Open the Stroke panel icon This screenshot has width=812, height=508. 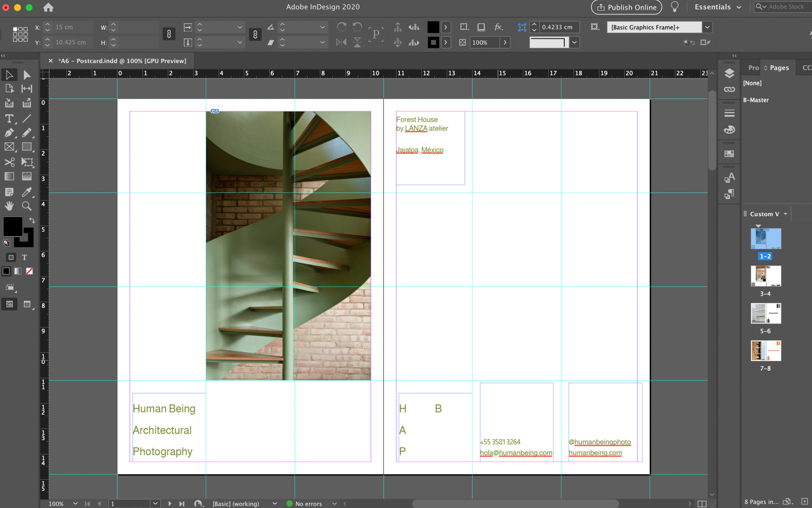click(x=729, y=114)
